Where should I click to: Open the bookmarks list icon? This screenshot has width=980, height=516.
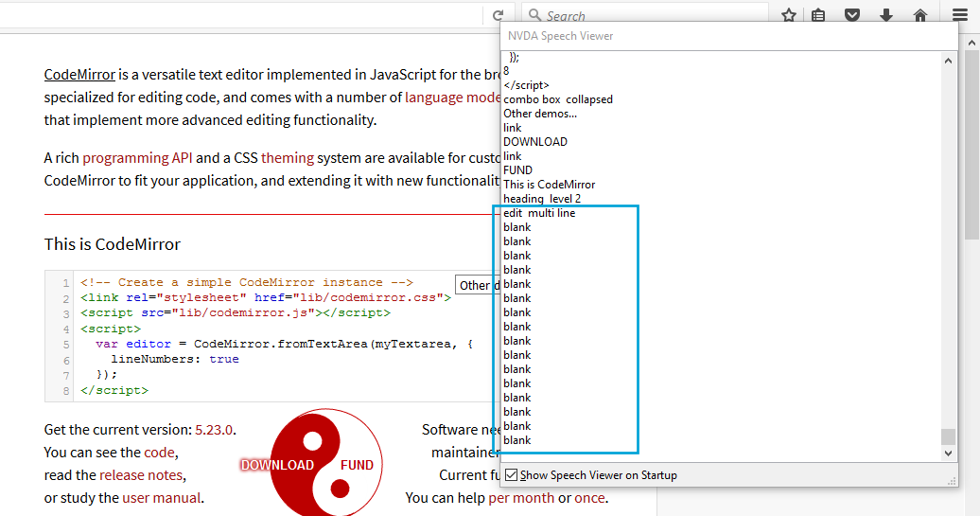tap(818, 15)
